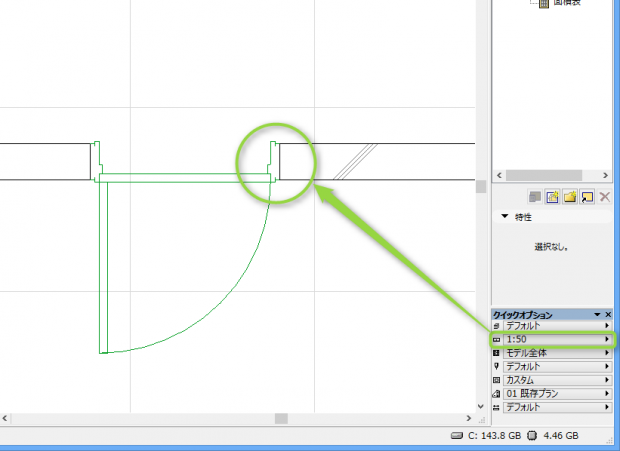
Task: Click the model view icon beside カスタム
Action: 497,380
